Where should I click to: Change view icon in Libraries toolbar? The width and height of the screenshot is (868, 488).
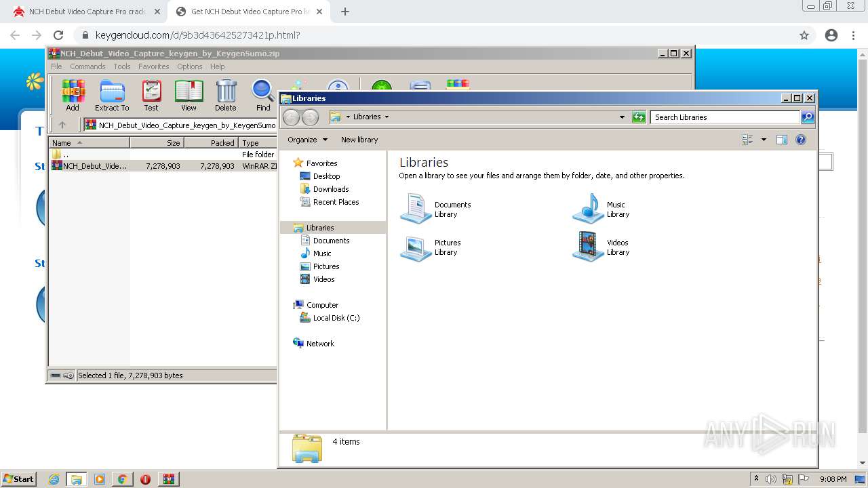click(x=747, y=140)
